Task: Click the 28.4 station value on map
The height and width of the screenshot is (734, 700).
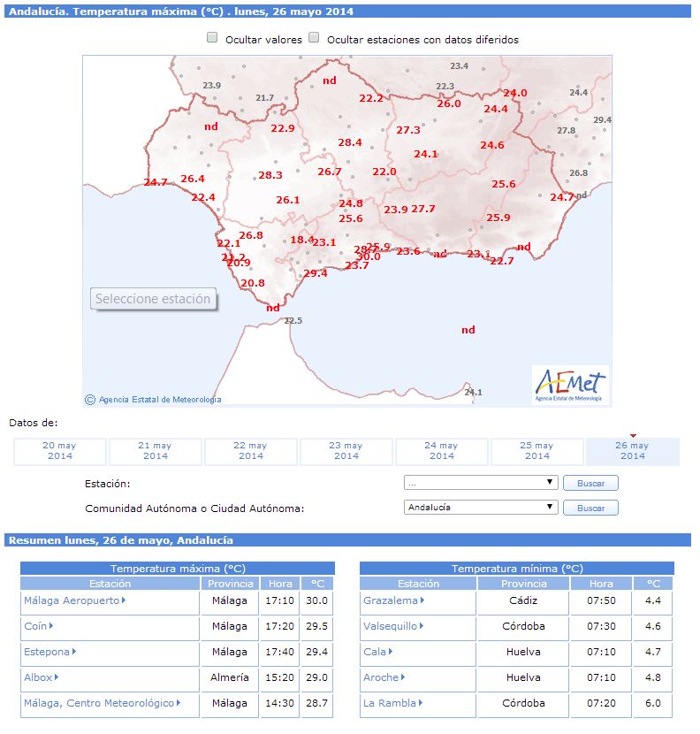Action: point(350,142)
